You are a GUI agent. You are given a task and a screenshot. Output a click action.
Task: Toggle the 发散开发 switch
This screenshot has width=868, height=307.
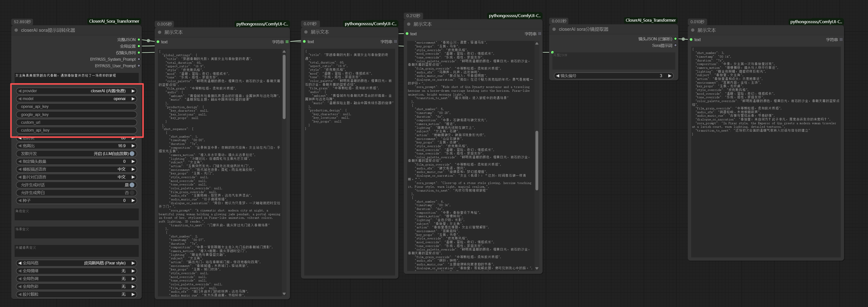132,154
